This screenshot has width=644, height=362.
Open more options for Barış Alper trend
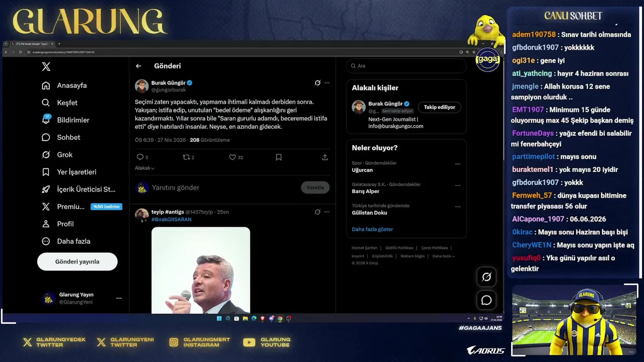coord(458,185)
